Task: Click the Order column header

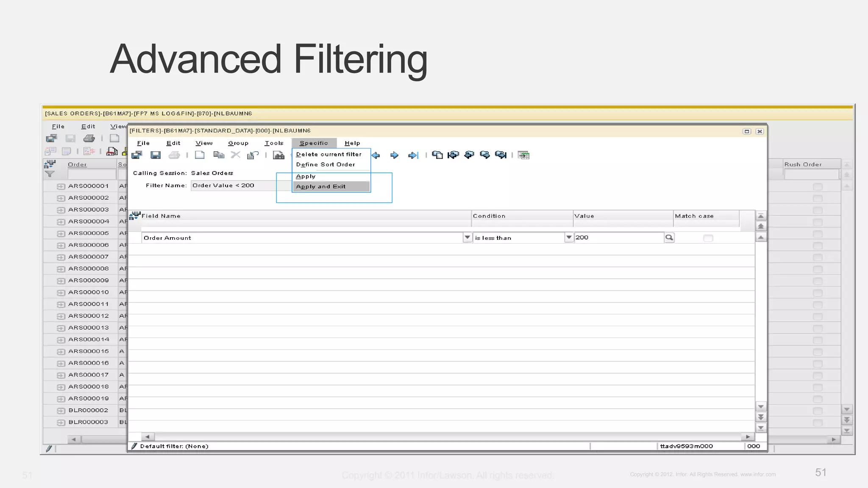Action: point(77,164)
